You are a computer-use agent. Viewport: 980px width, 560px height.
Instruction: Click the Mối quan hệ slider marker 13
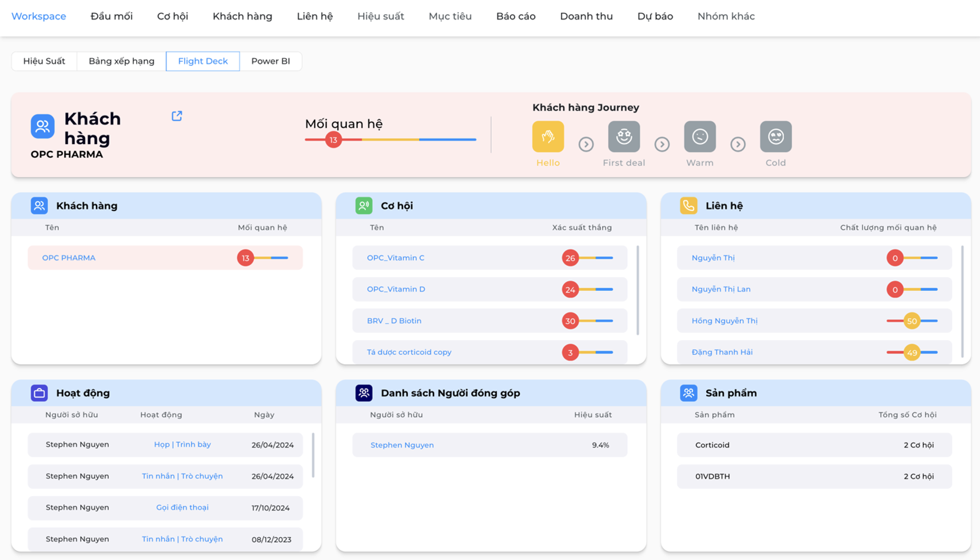point(333,139)
